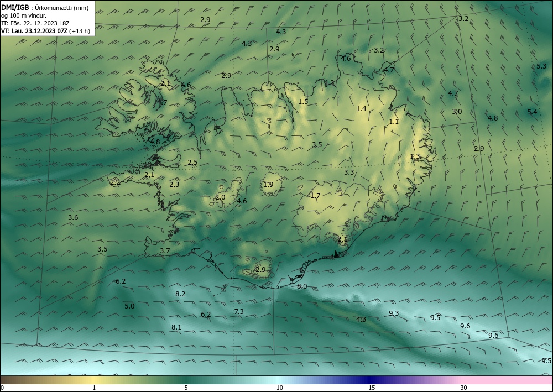
Task: Click the color scale label 10
Action: 279,388
